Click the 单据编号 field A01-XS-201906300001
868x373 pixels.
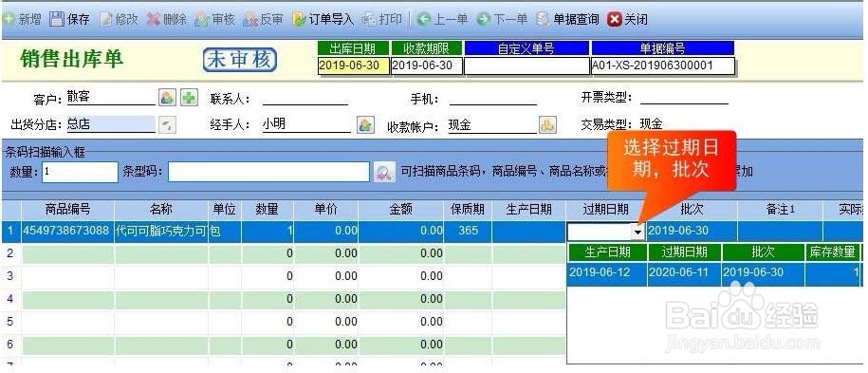663,65
